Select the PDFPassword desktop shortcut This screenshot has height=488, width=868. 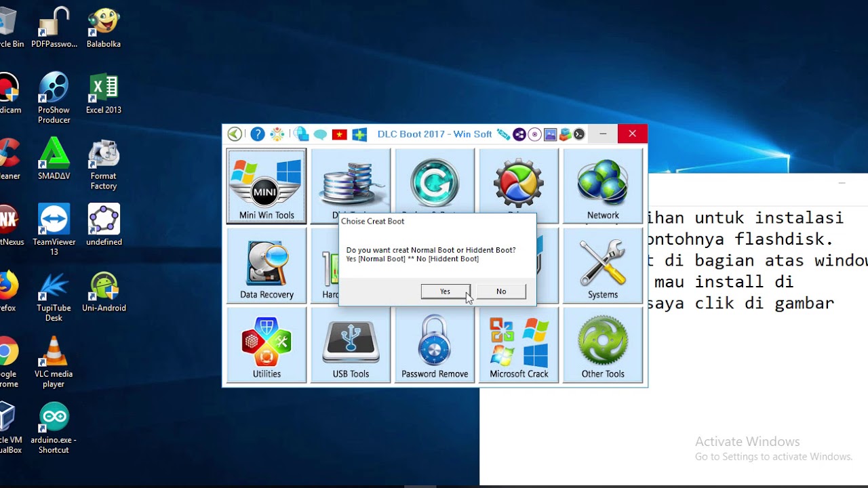(54, 28)
